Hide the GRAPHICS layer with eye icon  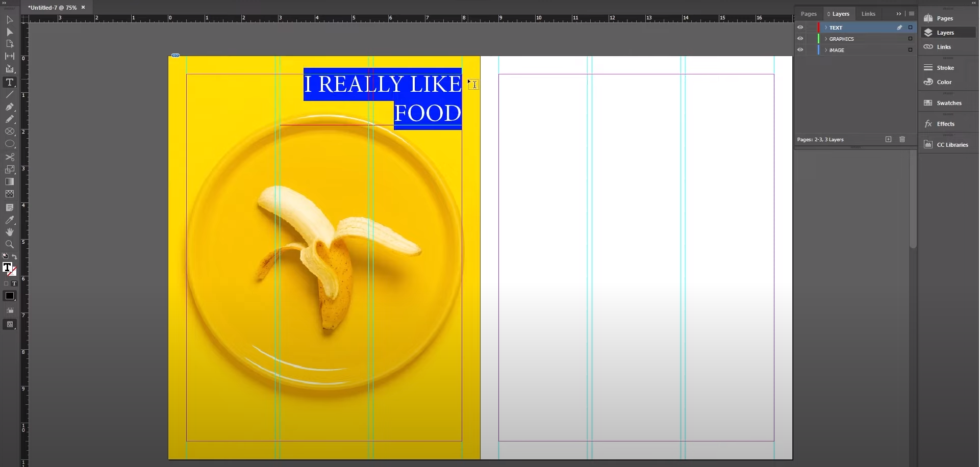pyautogui.click(x=800, y=39)
